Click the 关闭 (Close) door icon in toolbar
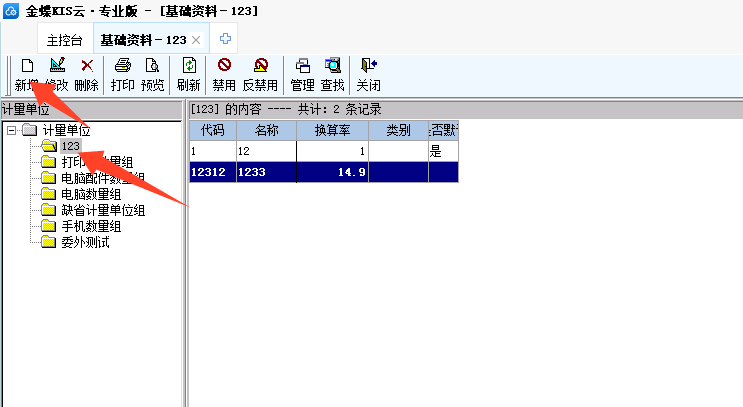The image size is (743, 407). [368, 66]
